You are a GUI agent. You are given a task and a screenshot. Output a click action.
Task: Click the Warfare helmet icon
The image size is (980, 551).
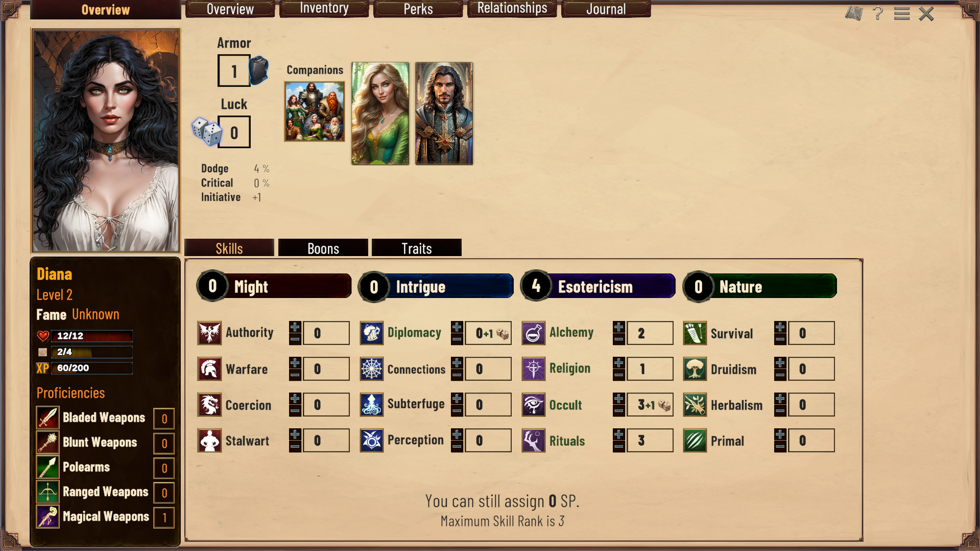[x=209, y=369]
